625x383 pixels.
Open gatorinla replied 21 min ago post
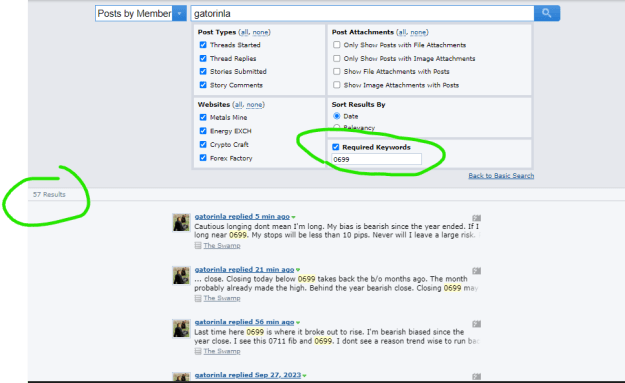click(x=244, y=269)
